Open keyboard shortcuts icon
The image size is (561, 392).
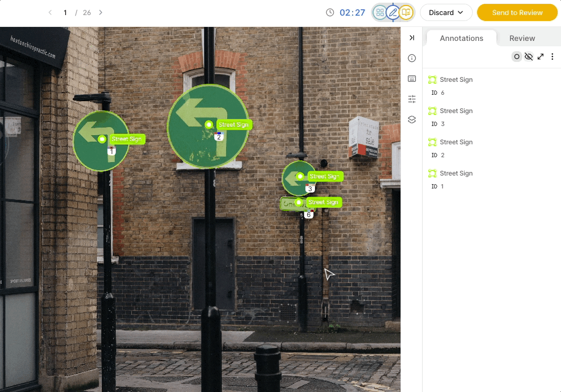tap(412, 79)
